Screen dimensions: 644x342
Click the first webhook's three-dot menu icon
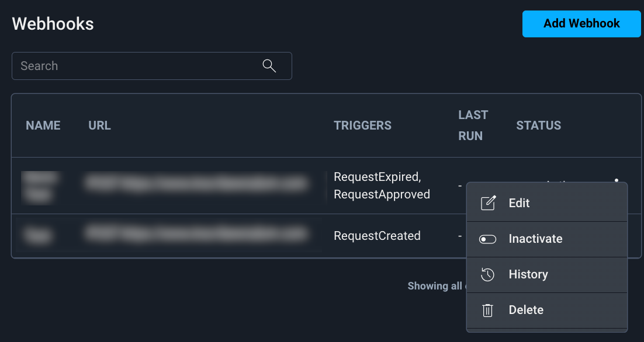tap(617, 180)
